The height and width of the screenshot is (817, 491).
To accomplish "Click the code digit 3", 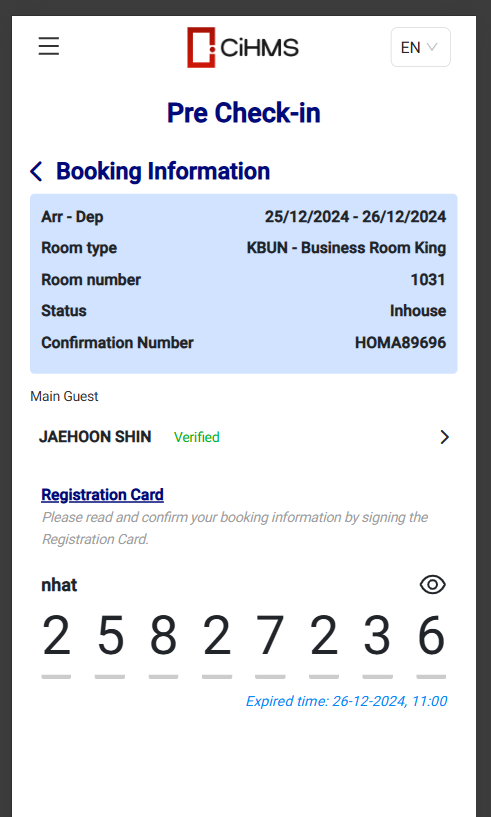I will (x=377, y=636).
